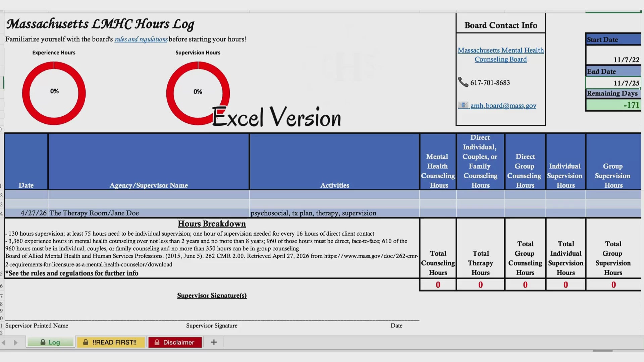
Task: Select the date cell 4/27/26
Action: coord(26,213)
